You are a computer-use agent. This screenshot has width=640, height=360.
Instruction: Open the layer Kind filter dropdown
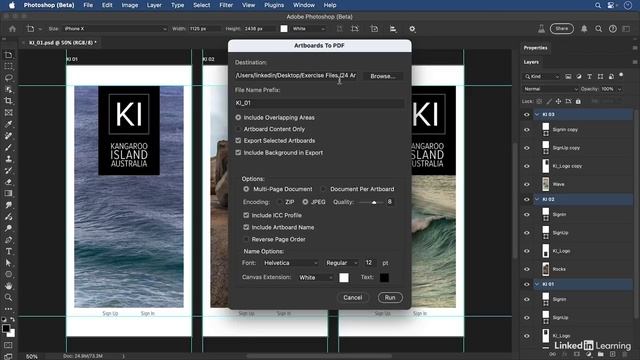pyautogui.click(x=542, y=76)
